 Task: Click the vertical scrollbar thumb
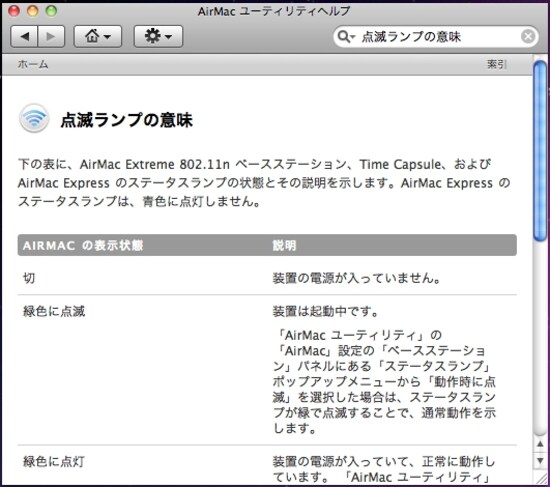click(x=540, y=151)
